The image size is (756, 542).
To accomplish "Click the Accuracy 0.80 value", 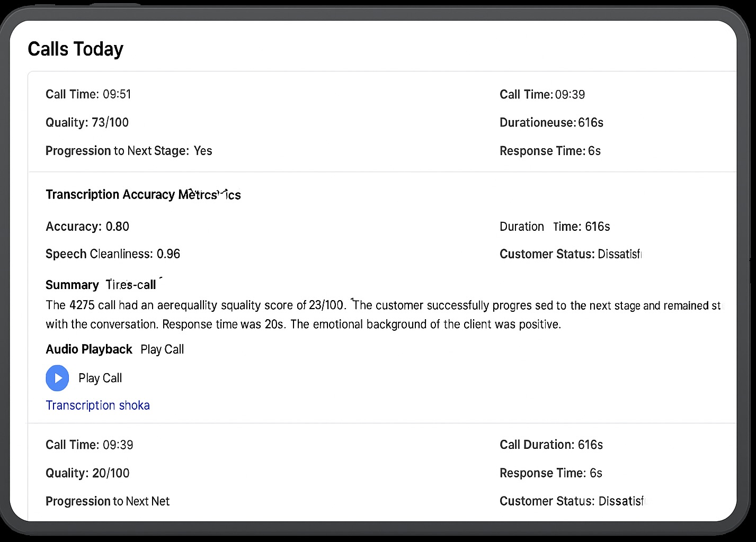I will click(87, 227).
